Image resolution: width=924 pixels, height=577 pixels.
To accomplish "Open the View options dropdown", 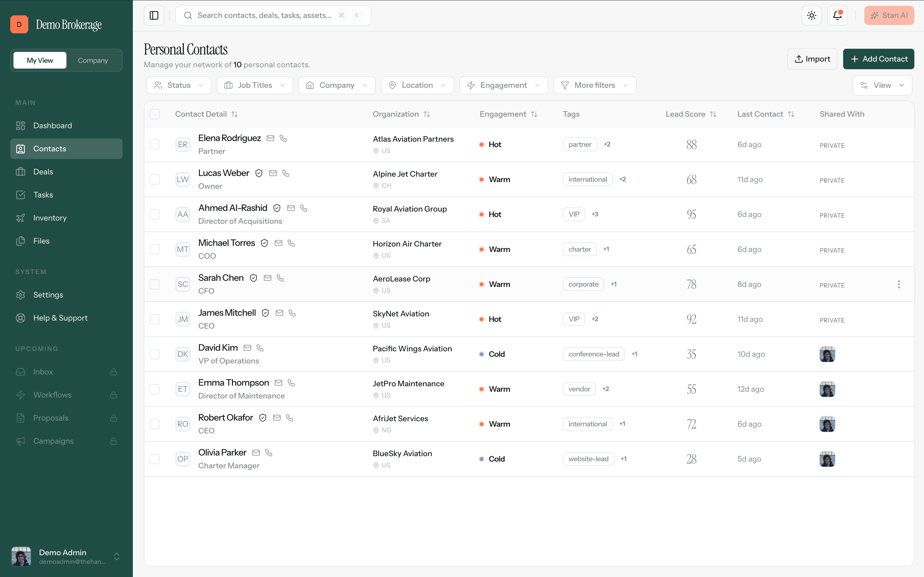I will tap(882, 85).
